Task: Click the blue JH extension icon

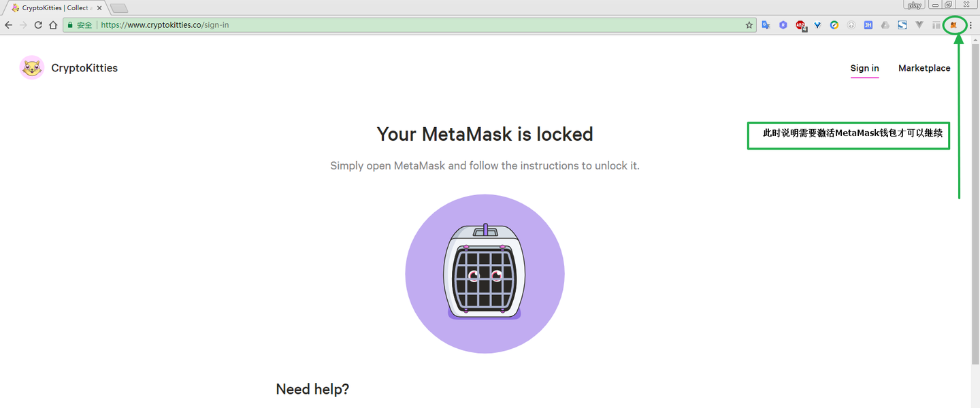Action: [x=868, y=25]
